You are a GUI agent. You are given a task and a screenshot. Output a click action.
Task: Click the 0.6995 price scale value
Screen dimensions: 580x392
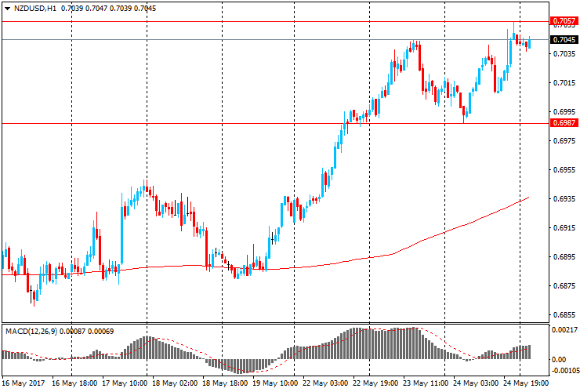[x=564, y=112]
